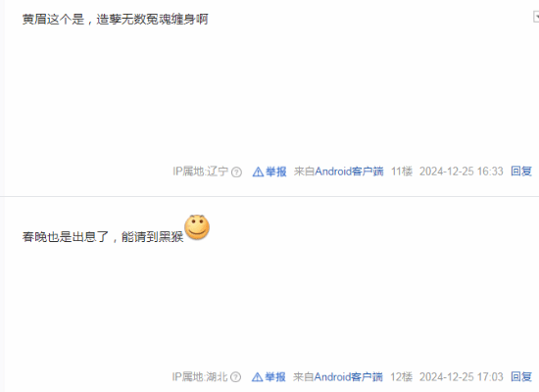
Task: Report the 12楼 post via 举报
Action: [x=275, y=377]
